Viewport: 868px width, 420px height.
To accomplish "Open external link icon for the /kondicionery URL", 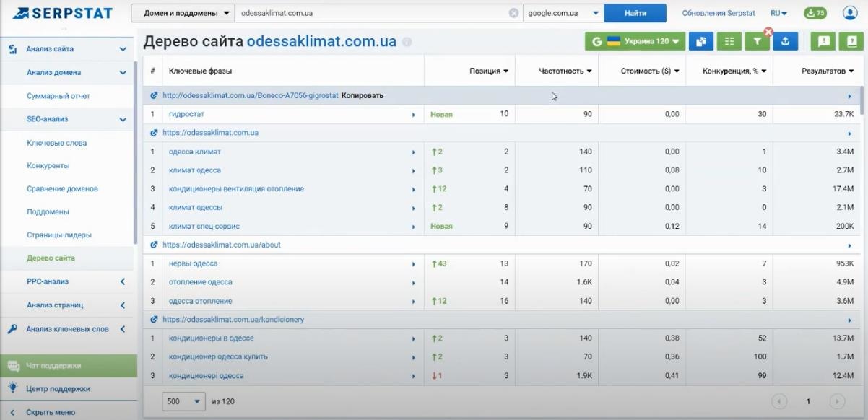I will (154, 319).
